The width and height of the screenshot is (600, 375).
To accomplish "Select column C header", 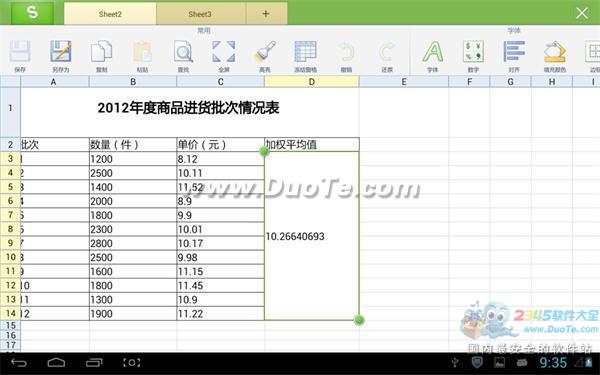I will coord(221,82).
